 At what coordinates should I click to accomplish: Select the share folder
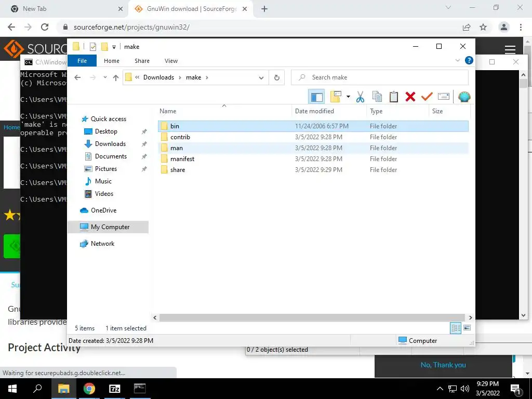click(x=313, y=170)
